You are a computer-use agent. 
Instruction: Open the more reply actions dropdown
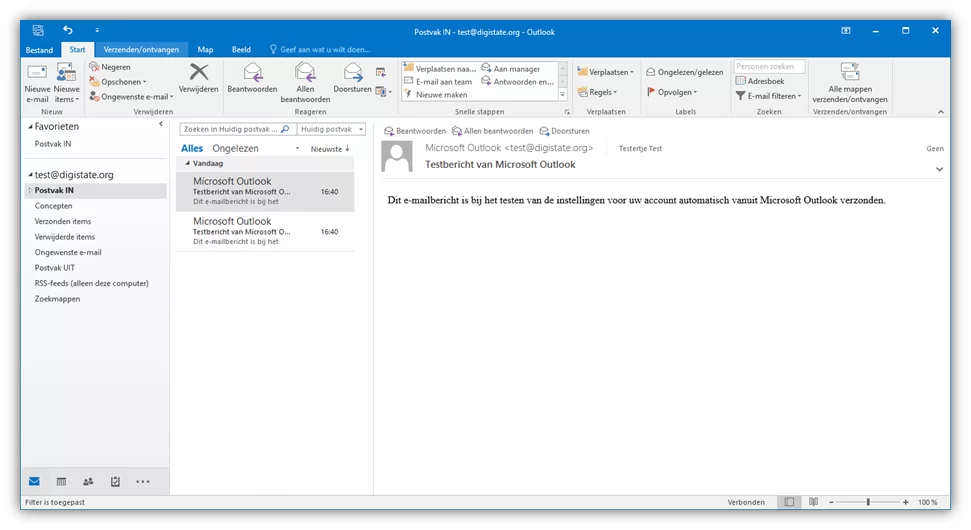(384, 92)
